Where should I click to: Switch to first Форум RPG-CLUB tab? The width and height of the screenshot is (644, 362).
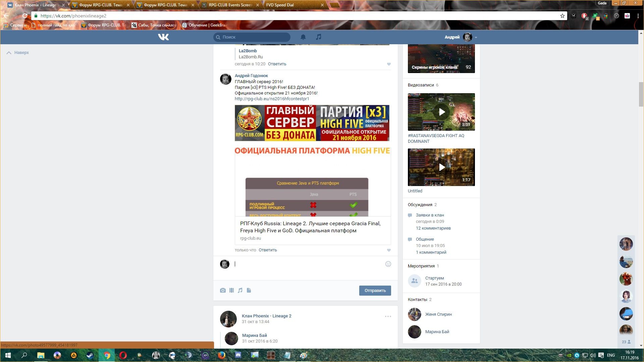point(101,5)
